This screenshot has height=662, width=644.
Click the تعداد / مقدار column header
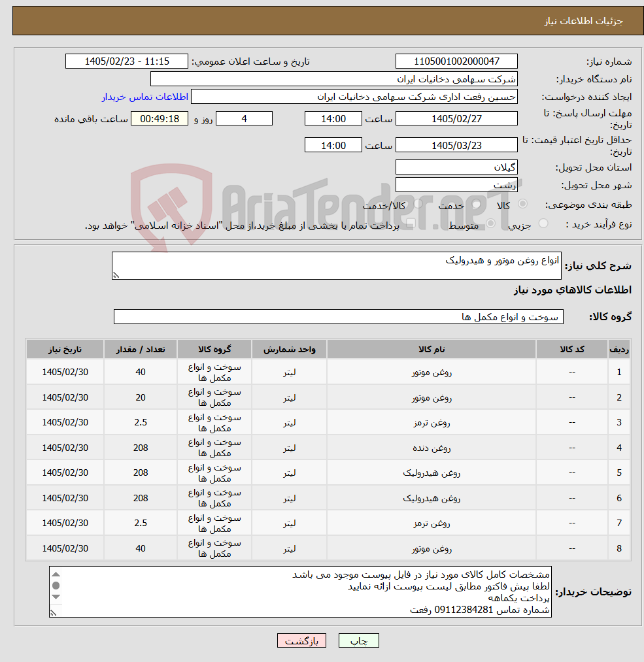[141, 350]
